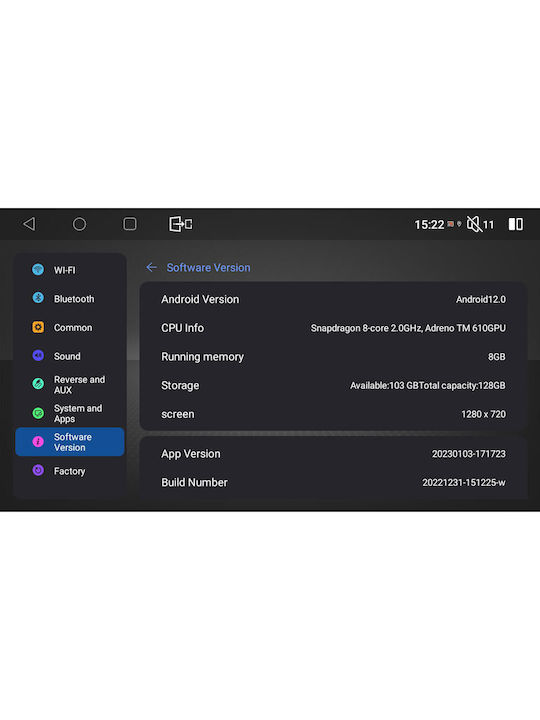The image size is (540, 720).
Task: Click the Build Number label
Action: coord(194,482)
